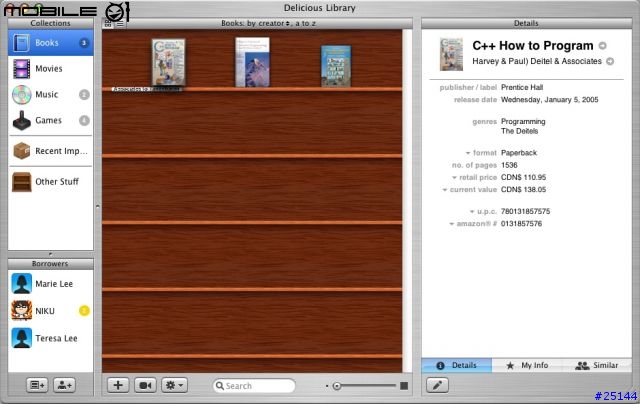Click the Games item count badge
Screen dimensions: 640x404
[x=84, y=120]
